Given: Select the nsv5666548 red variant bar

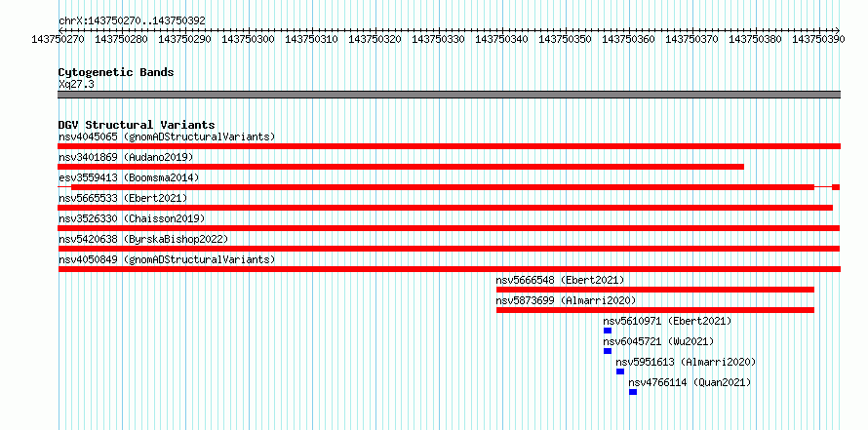Looking at the screenshot, I should pos(654,290).
